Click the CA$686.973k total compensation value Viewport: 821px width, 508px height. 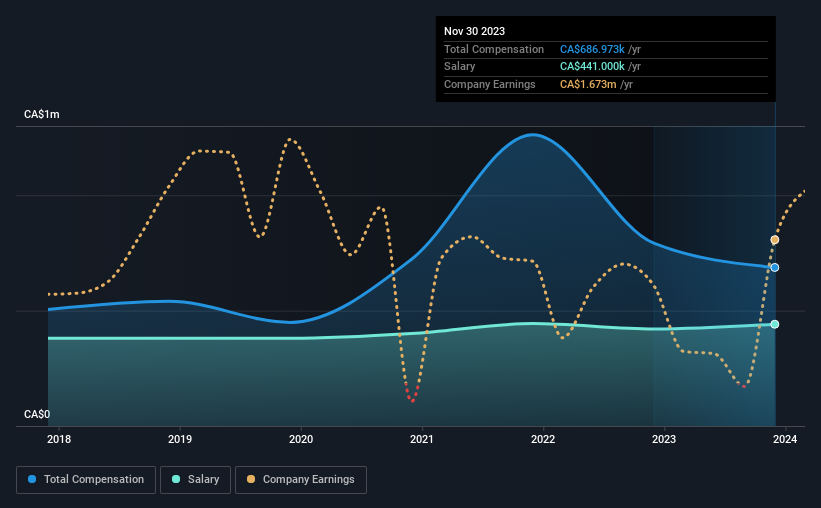click(x=592, y=49)
